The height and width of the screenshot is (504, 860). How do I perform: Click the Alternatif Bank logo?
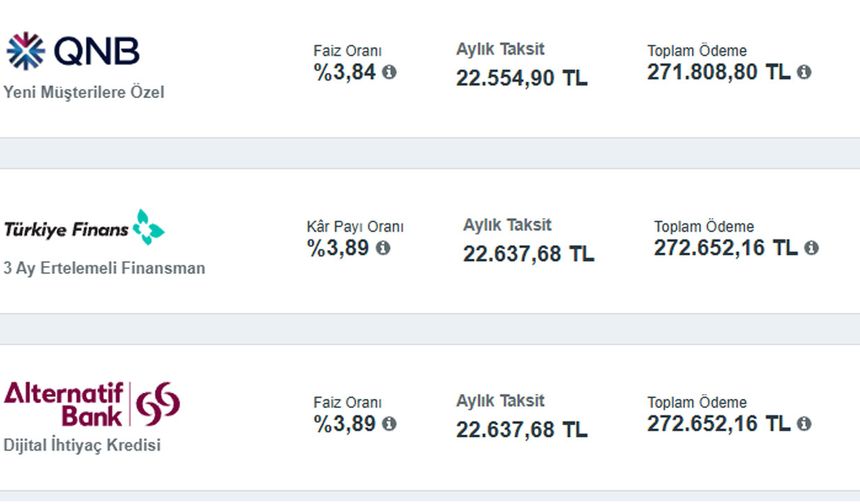92,404
